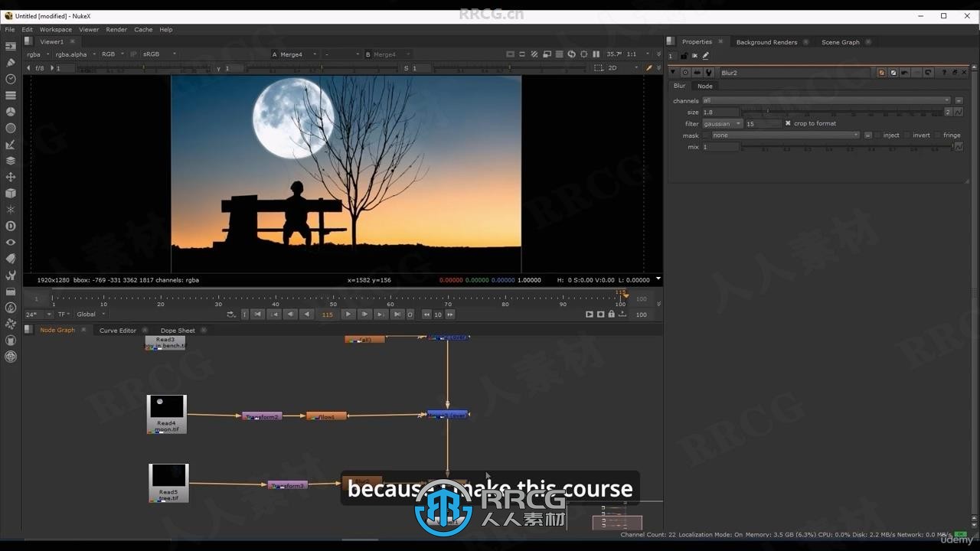The width and height of the screenshot is (980, 551).
Task: Jump to first frame button
Action: [258, 315]
